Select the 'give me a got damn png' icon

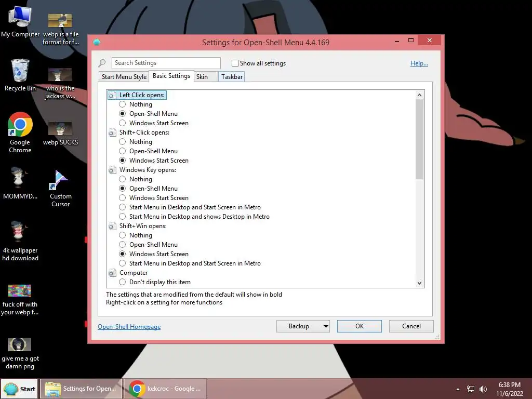tap(20, 354)
